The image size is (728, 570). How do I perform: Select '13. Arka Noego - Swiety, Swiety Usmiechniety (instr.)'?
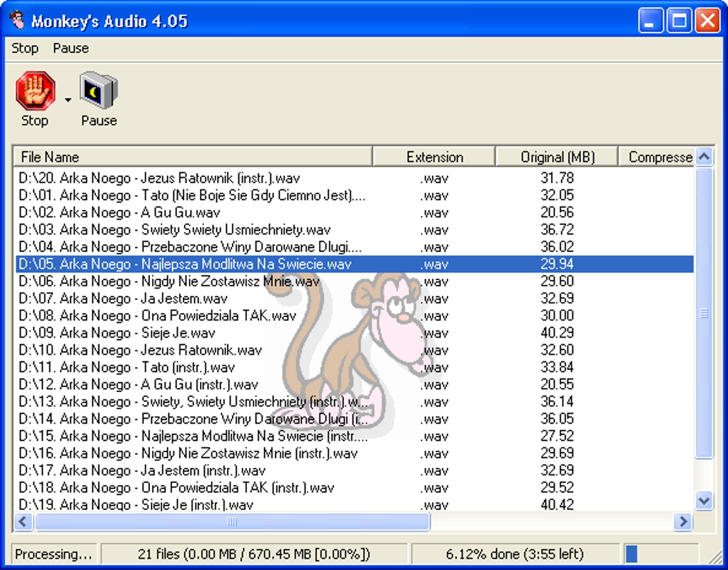[x=355, y=401]
